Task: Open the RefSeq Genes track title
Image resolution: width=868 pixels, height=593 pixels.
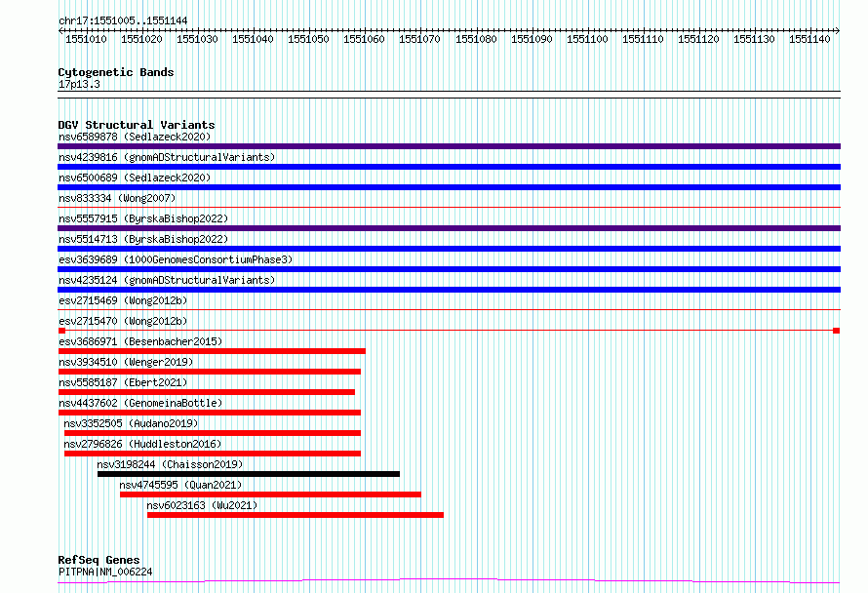Action: pos(99,560)
